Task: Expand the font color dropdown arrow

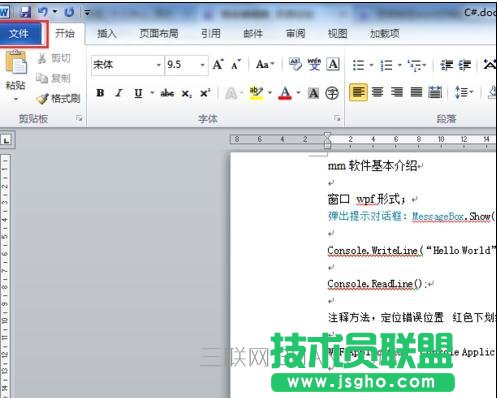Action: coord(298,93)
